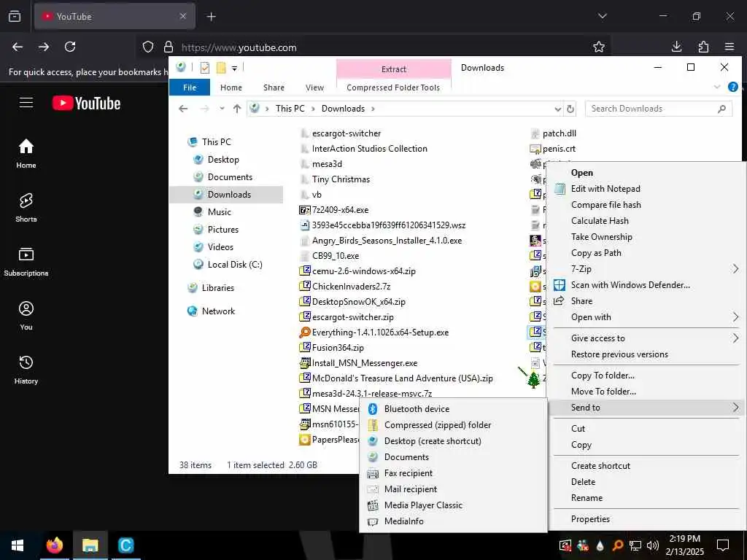747x560 pixels.
Task: Open recent locations dropdown in Explorer
Action: (x=222, y=109)
